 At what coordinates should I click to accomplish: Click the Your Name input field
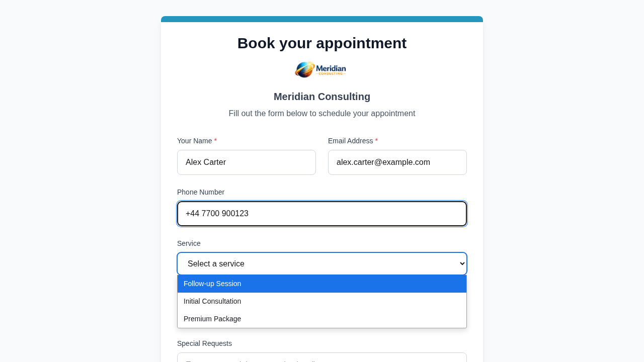247,162
